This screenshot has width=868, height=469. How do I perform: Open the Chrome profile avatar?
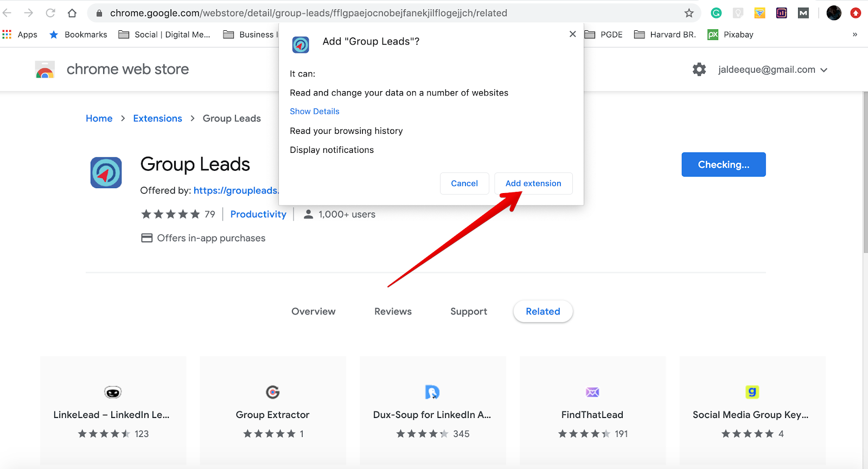(834, 13)
